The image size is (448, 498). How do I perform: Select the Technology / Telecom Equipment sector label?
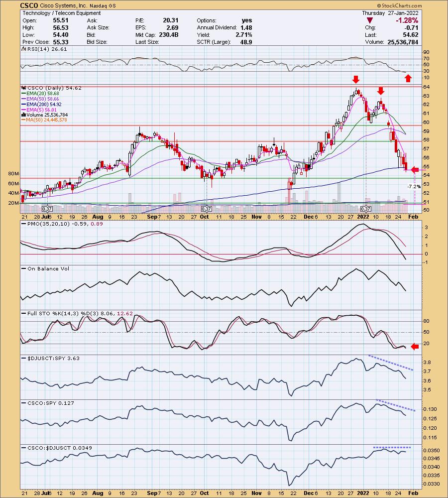[62, 13]
